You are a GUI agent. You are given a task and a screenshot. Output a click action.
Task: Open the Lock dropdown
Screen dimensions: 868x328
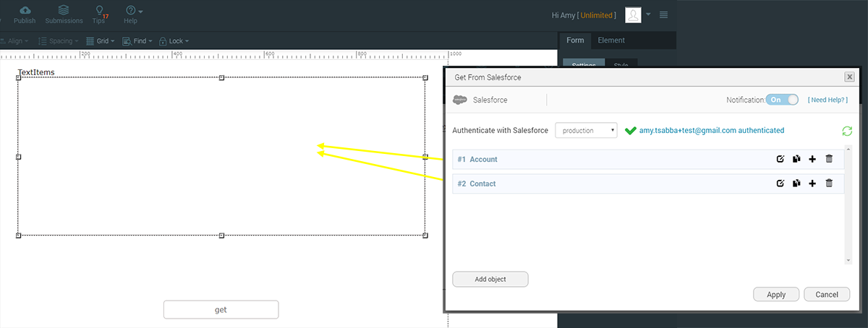click(174, 41)
